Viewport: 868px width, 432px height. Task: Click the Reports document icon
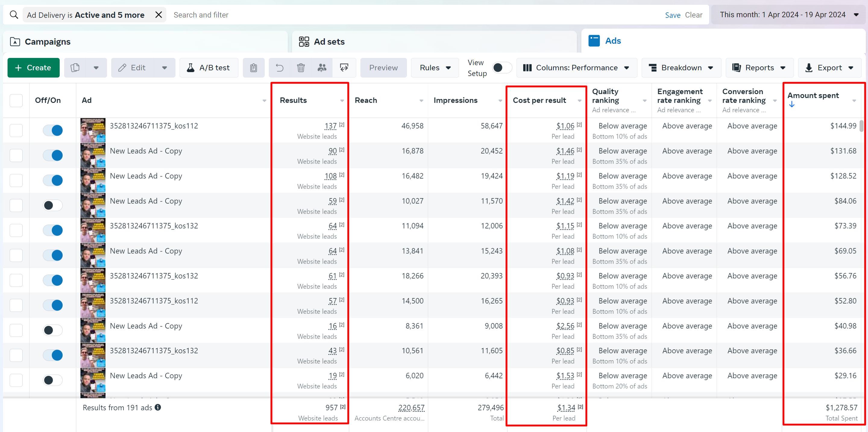pyautogui.click(x=737, y=68)
